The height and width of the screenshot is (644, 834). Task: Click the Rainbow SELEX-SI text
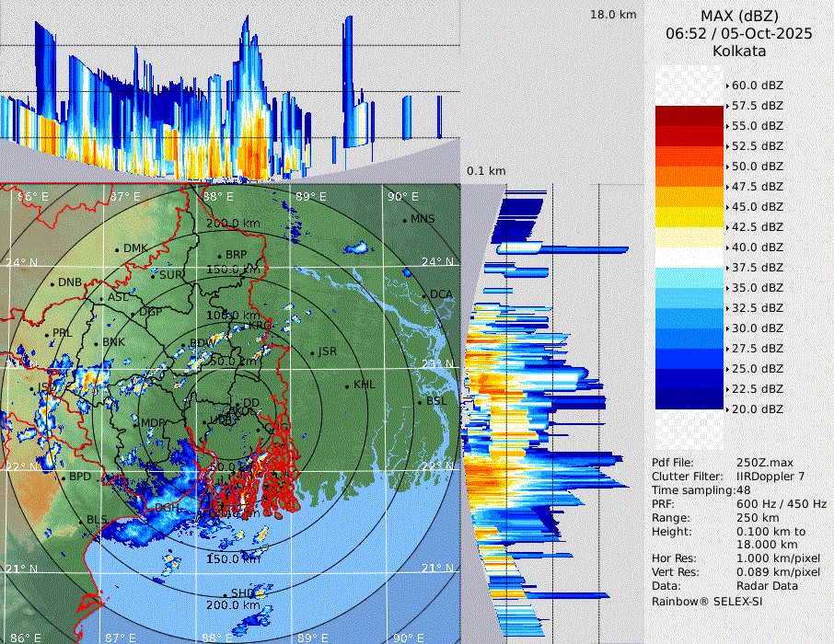click(x=707, y=600)
